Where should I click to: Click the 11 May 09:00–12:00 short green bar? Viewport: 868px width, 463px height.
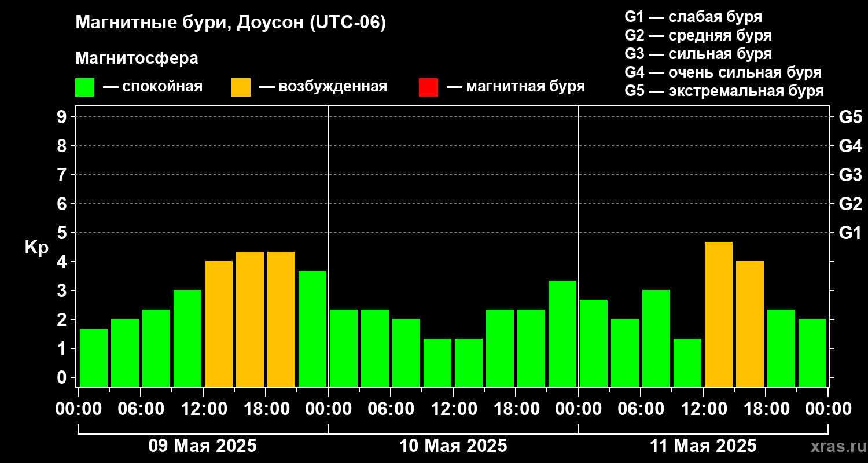(687, 362)
